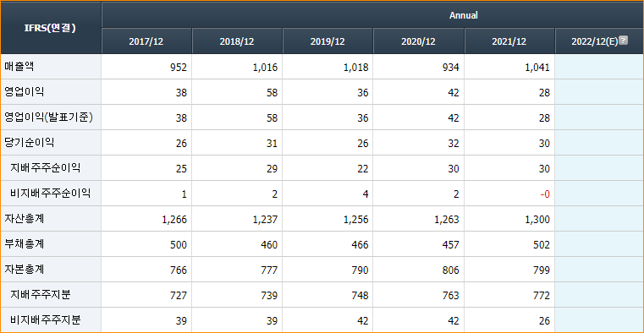Click the 자산총계 row label
The width and height of the screenshot is (644, 333).
(25, 219)
